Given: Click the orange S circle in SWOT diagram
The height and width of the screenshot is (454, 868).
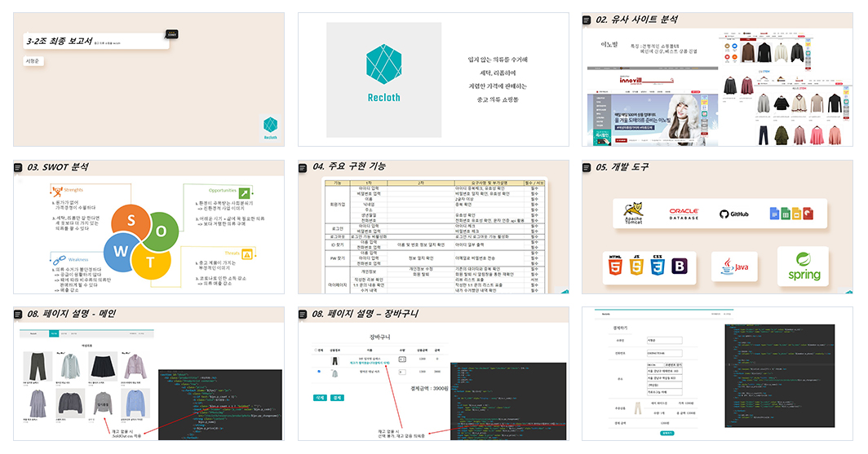Looking at the screenshot, I should pyautogui.click(x=131, y=221).
